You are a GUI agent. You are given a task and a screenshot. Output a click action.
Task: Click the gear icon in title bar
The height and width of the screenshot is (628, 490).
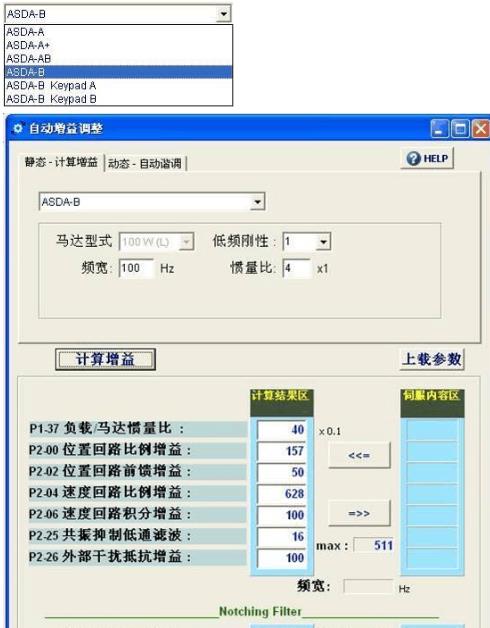[18, 128]
